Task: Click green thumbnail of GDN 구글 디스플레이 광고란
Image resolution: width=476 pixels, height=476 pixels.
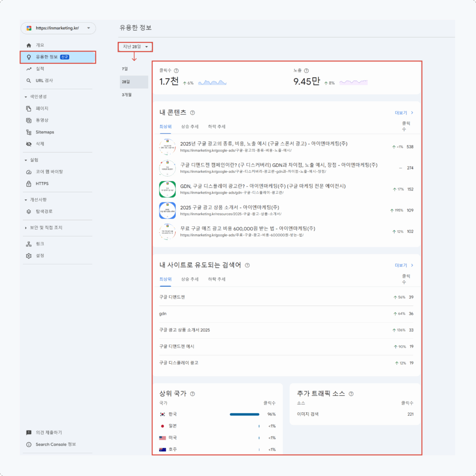Action: coord(167,189)
